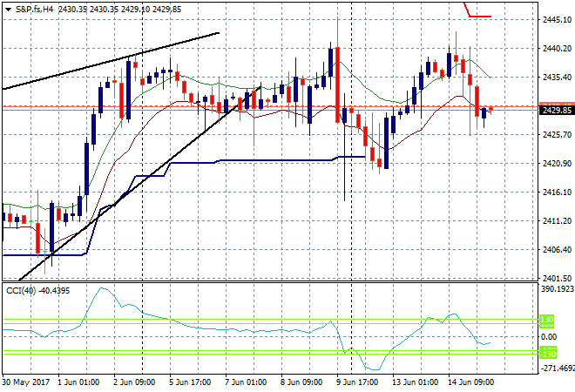
Task: Click the 1 Jun 01:00 time label
Action: [x=78, y=382]
